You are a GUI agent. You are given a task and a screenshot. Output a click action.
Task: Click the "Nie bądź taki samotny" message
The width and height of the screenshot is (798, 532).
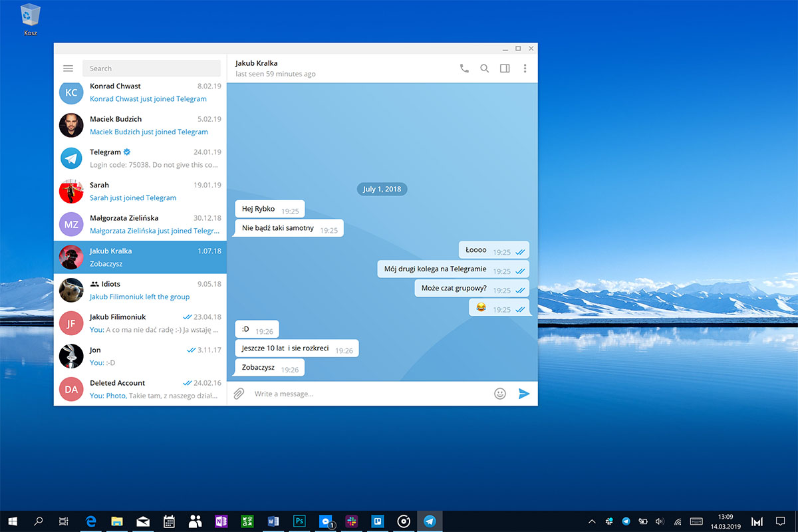tap(289, 228)
